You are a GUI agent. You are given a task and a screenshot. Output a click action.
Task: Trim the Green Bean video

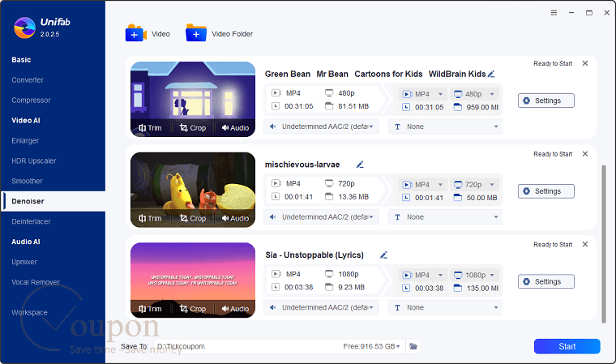click(150, 128)
